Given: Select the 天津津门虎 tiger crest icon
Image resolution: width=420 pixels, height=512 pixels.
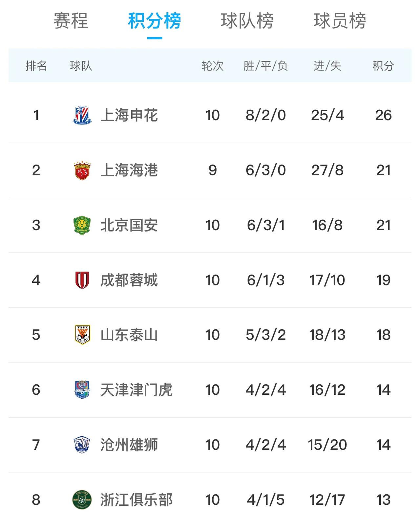Looking at the screenshot, I should [82, 390].
